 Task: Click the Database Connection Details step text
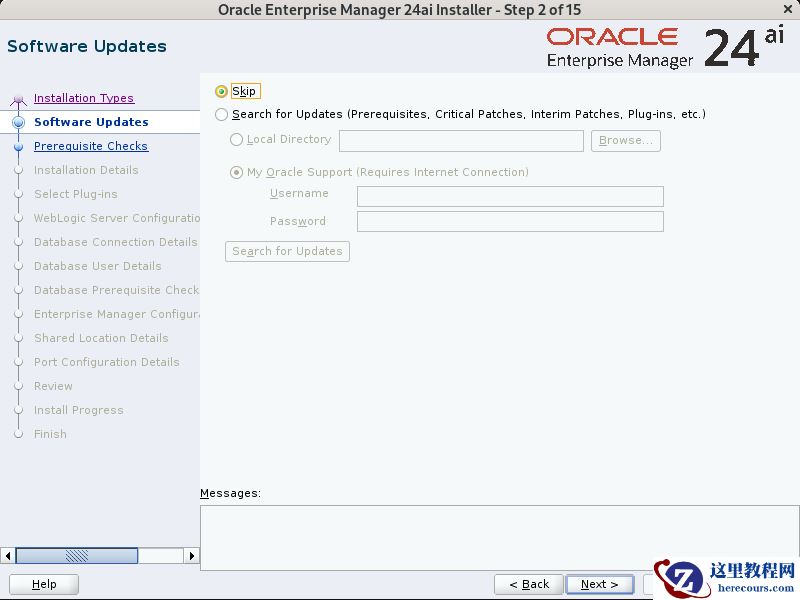pyautogui.click(x=115, y=242)
